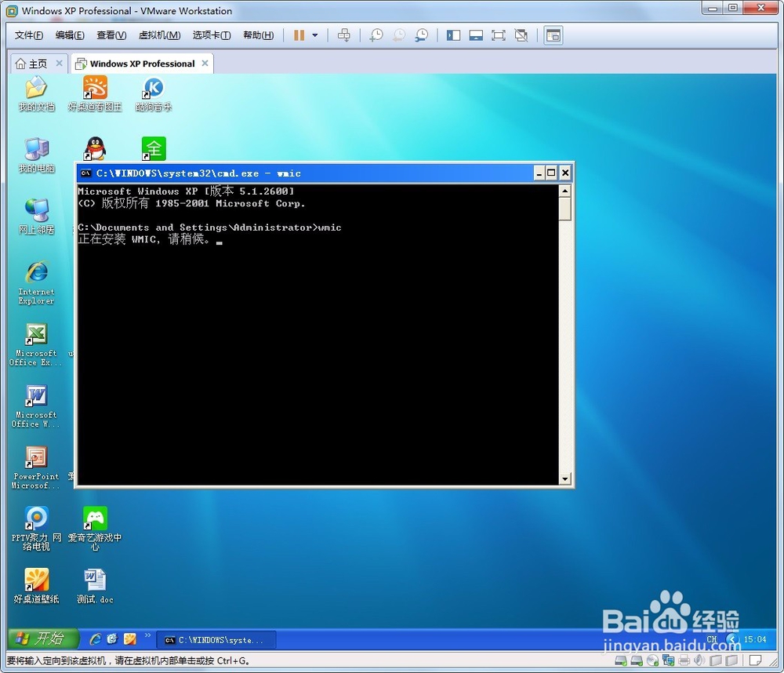The width and height of the screenshot is (784, 673).
Task: Click the 15:04 taskbar clock
Action: 755,639
